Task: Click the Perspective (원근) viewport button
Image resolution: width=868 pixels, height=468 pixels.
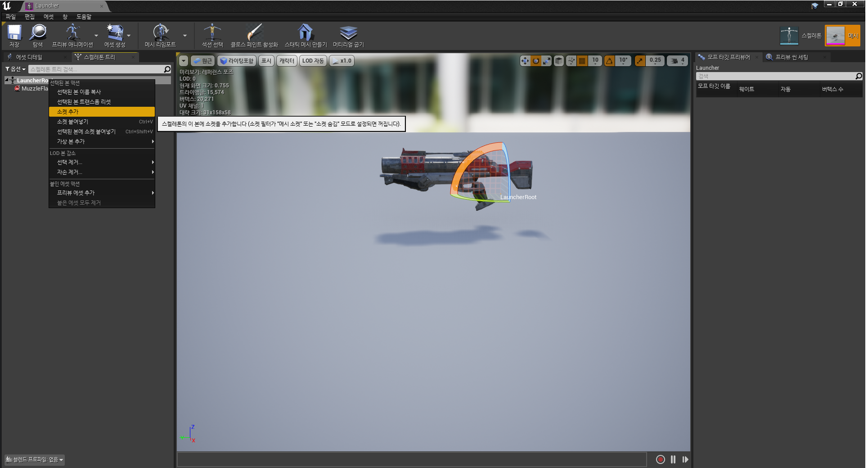Action: pos(202,61)
